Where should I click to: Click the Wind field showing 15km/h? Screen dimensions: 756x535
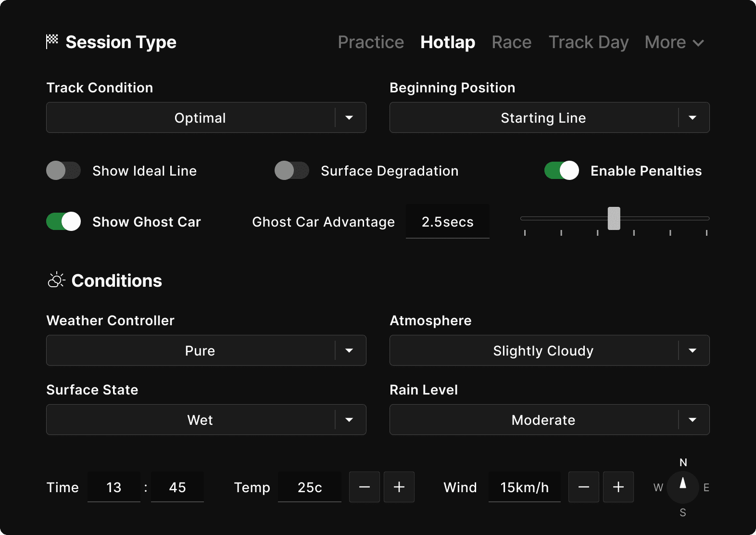pos(525,487)
